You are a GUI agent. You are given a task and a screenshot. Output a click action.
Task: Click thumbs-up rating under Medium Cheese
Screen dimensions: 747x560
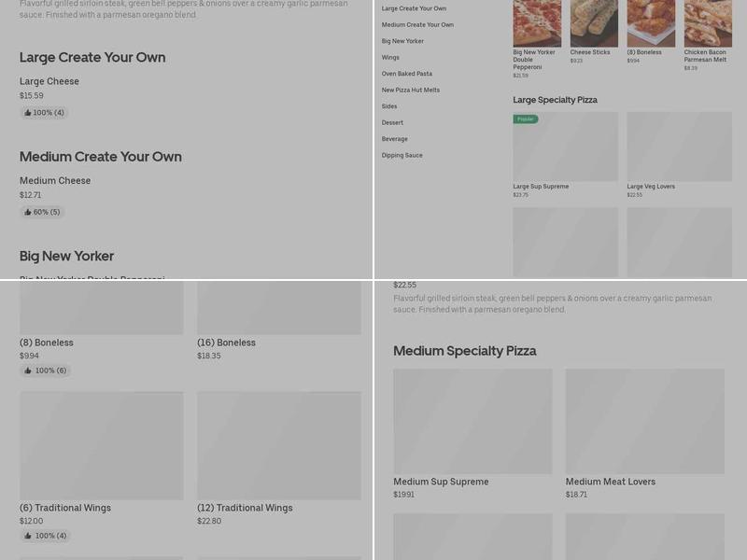pos(41,212)
